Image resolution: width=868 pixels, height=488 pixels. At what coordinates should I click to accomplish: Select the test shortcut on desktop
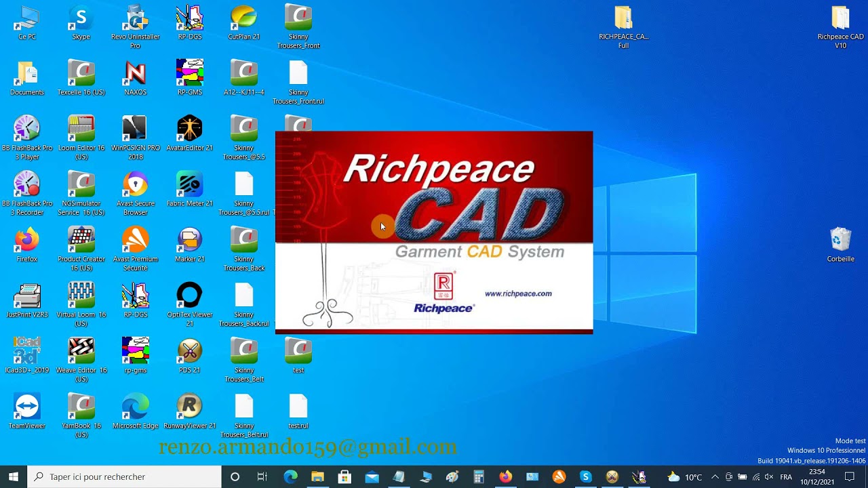tap(298, 356)
